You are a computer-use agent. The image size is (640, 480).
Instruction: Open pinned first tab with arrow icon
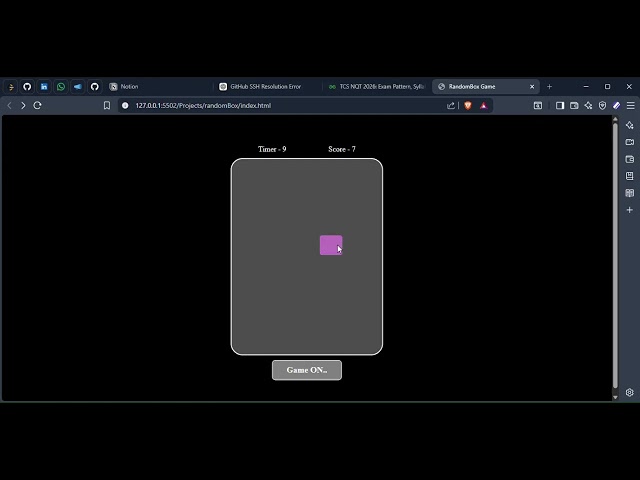11,87
